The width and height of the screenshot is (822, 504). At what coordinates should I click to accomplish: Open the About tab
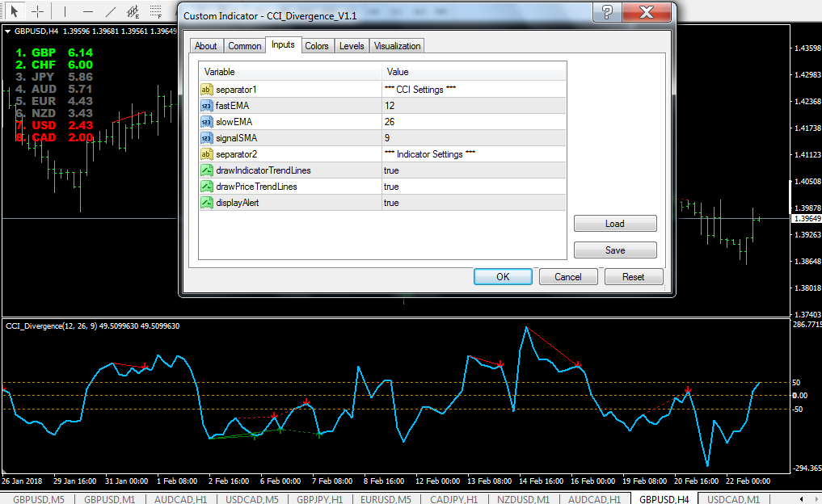coord(206,46)
